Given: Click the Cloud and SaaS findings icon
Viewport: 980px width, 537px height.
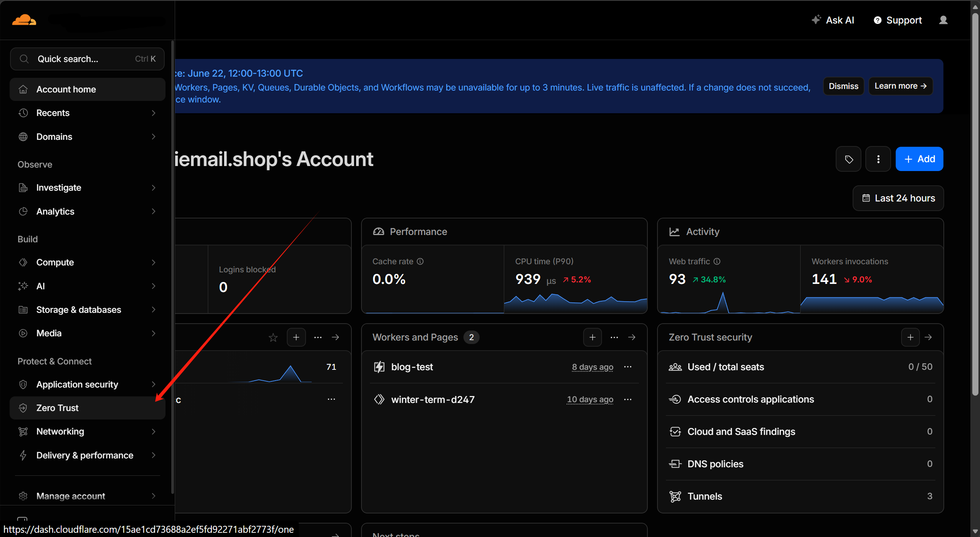Looking at the screenshot, I should pyautogui.click(x=675, y=431).
